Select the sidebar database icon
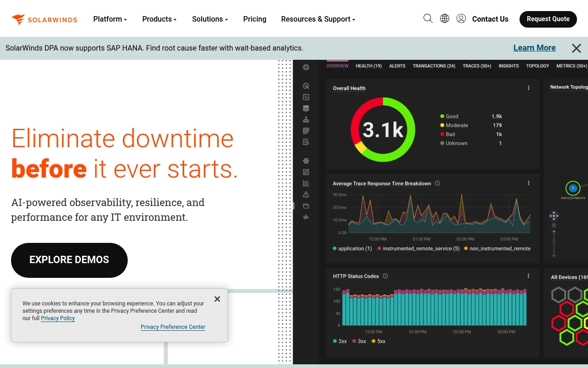This screenshot has height=368, width=588. [x=306, y=109]
